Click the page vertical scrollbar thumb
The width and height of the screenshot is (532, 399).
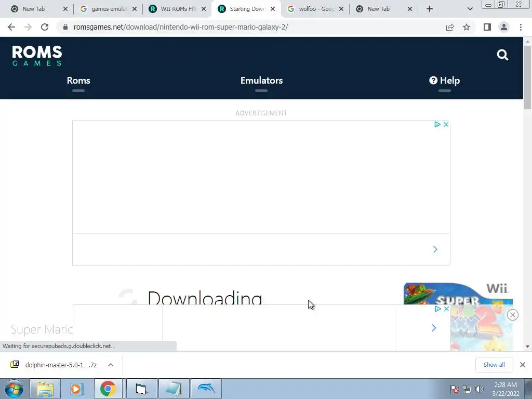527,77
